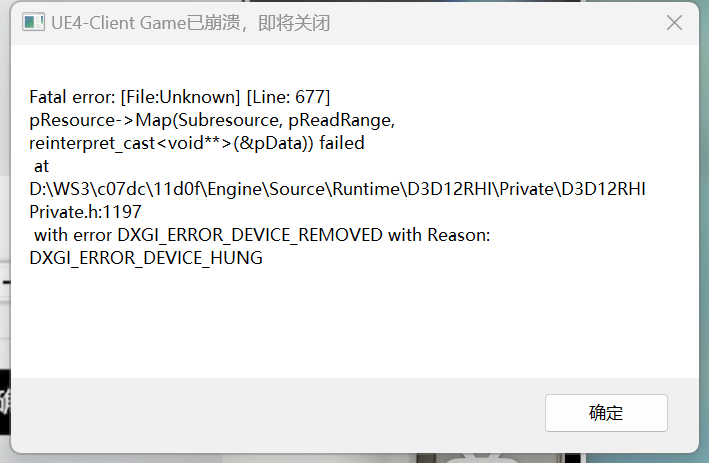This screenshot has height=463, width=709.
Task: Click the [Line: 677] text
Action: [x=288, y=97]
